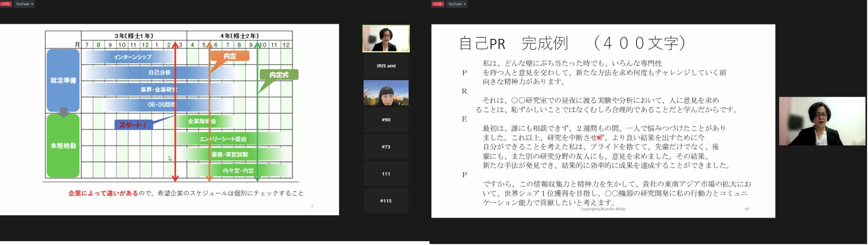Click the large speaker video beside the 自己PR slide
The image size is (868, 245).
tap(822, 121)
